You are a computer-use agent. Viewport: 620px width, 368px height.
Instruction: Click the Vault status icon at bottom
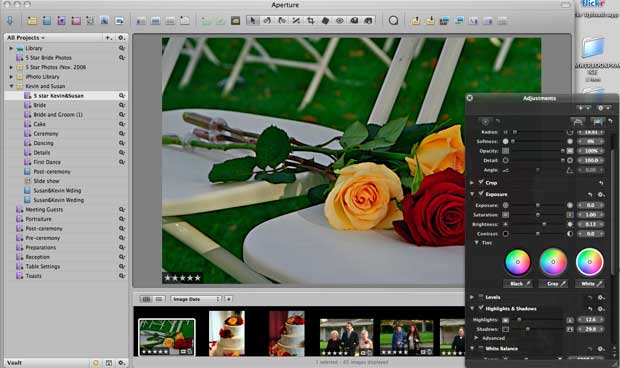[x=95, y=363]
